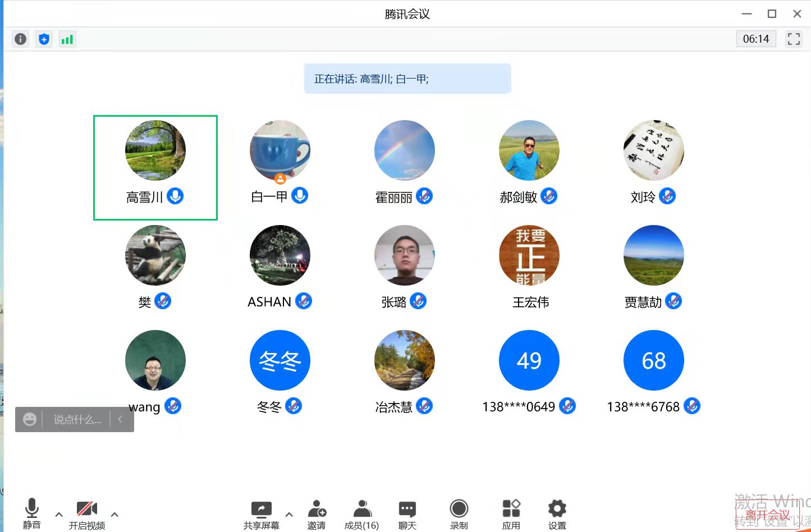Open the meeting info icon
Screen dimensions: 811x532
21,39
